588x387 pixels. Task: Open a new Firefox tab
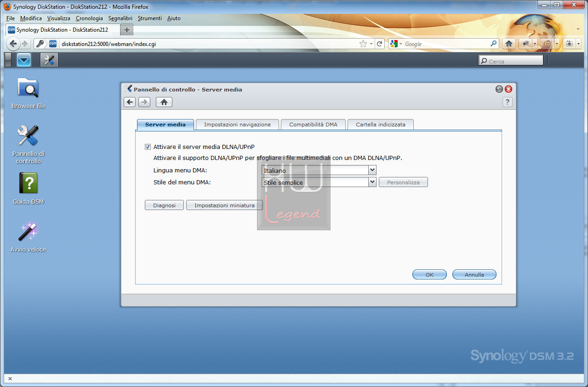127,29
